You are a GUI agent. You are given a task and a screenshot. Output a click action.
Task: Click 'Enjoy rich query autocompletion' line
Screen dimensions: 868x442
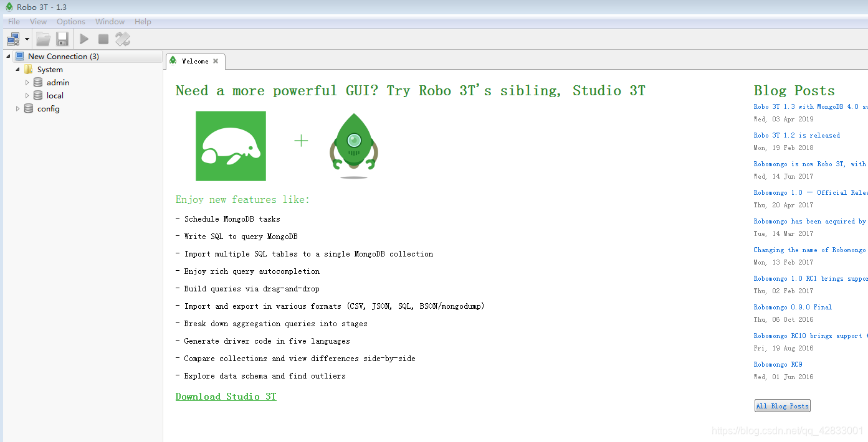click(x=247, y=271)
